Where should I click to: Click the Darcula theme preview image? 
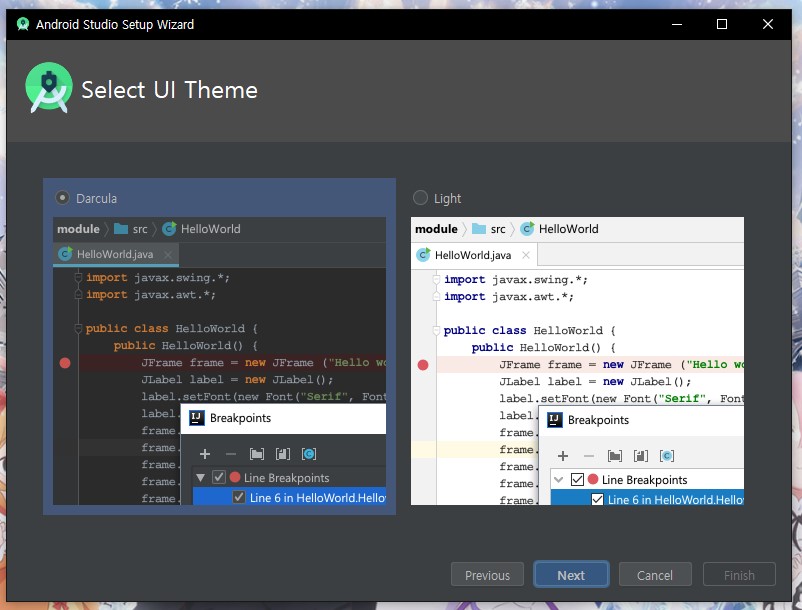pyautogui.click(x=219, y=361)
